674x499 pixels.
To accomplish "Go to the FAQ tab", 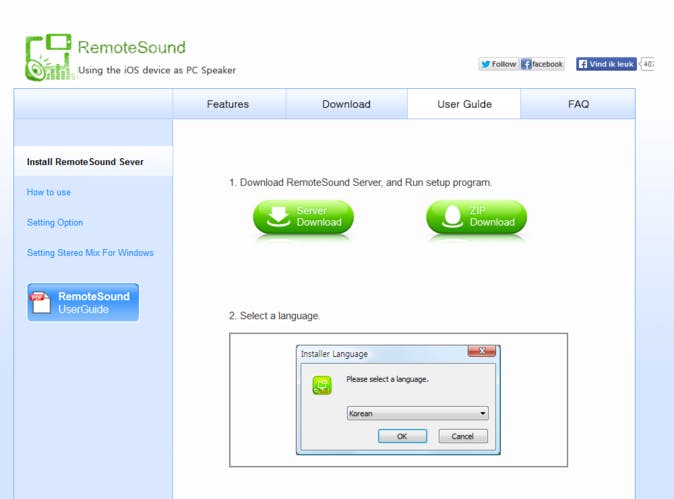I will [x=578, y=104].
